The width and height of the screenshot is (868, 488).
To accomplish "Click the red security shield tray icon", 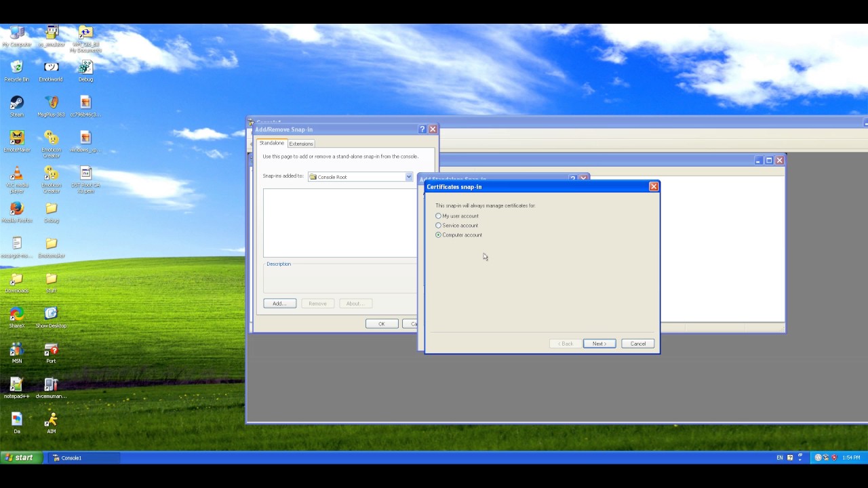I will click(x=834, y=457).
